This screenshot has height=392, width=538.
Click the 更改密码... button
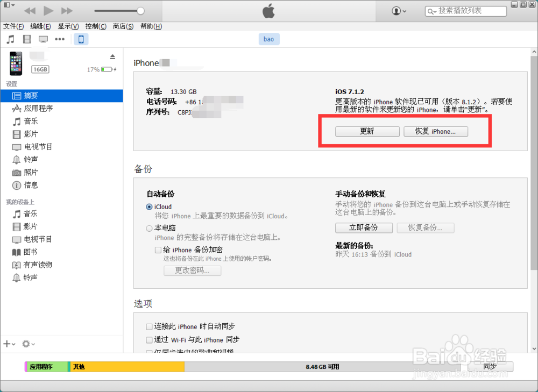tap(193, 270)
